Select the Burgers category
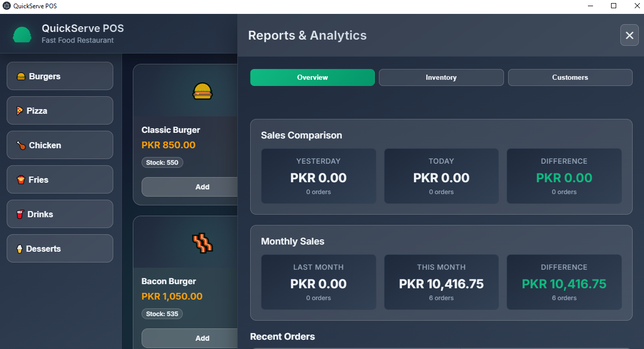Viewport: 644px width, 349px height. pos(60,76)
